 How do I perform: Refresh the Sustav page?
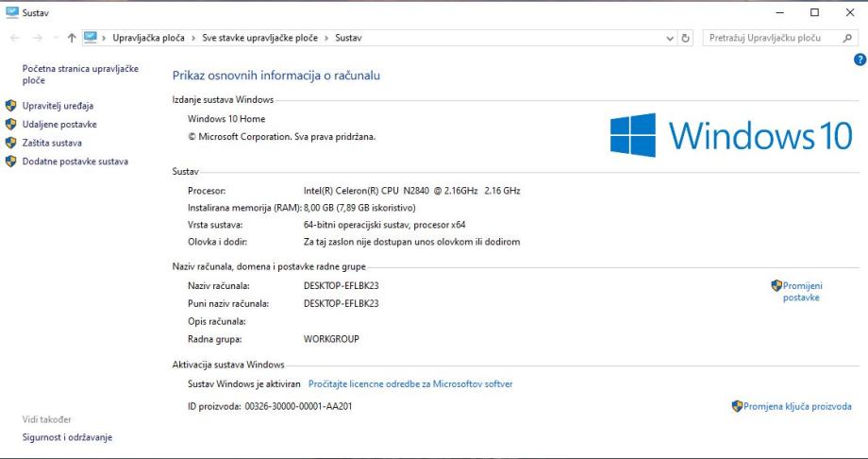click(685, 38)
